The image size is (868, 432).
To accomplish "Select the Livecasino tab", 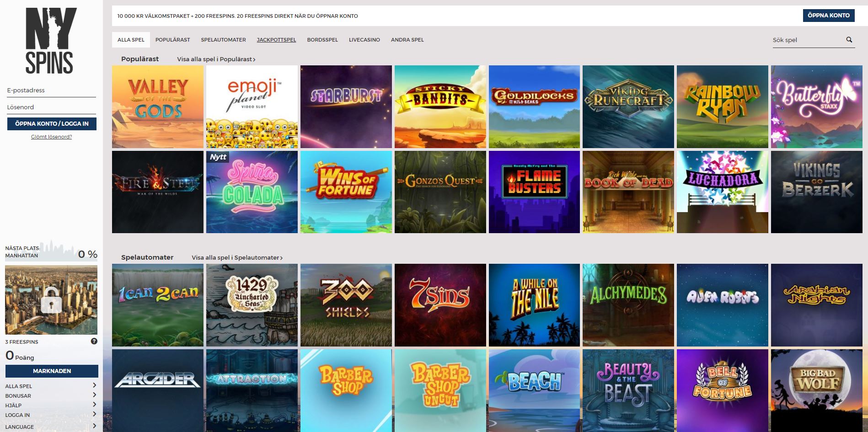I will click(364, 40).
